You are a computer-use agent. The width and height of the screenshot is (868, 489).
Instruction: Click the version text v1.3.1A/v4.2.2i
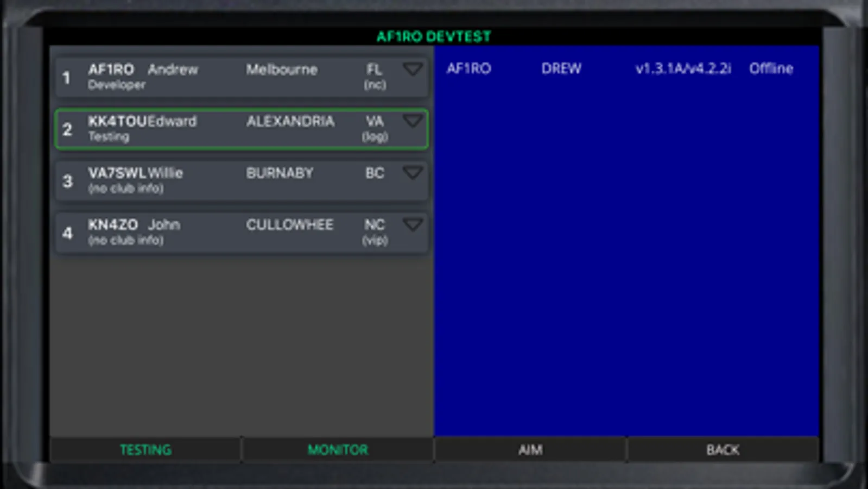pyautogui.click(x=683, y=68)
